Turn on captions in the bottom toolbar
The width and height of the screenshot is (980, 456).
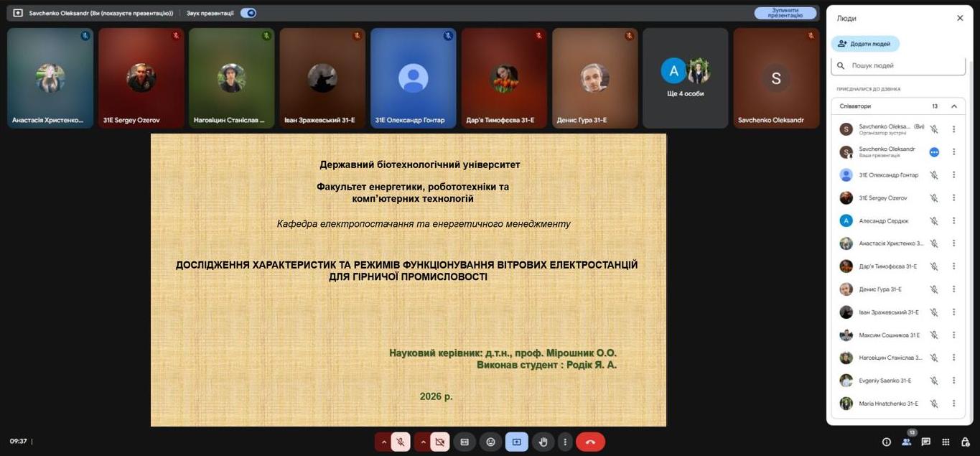click(x=465, y=442)
